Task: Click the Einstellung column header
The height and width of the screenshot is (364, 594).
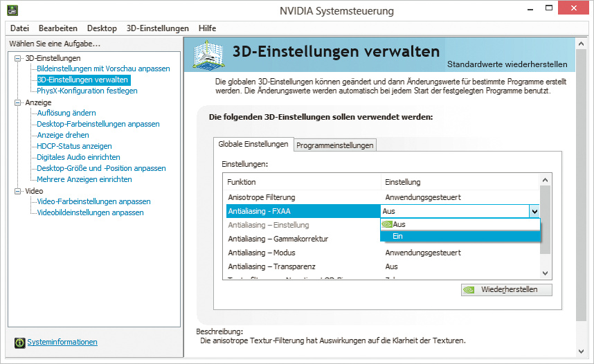Action: (x=460, y=182)
